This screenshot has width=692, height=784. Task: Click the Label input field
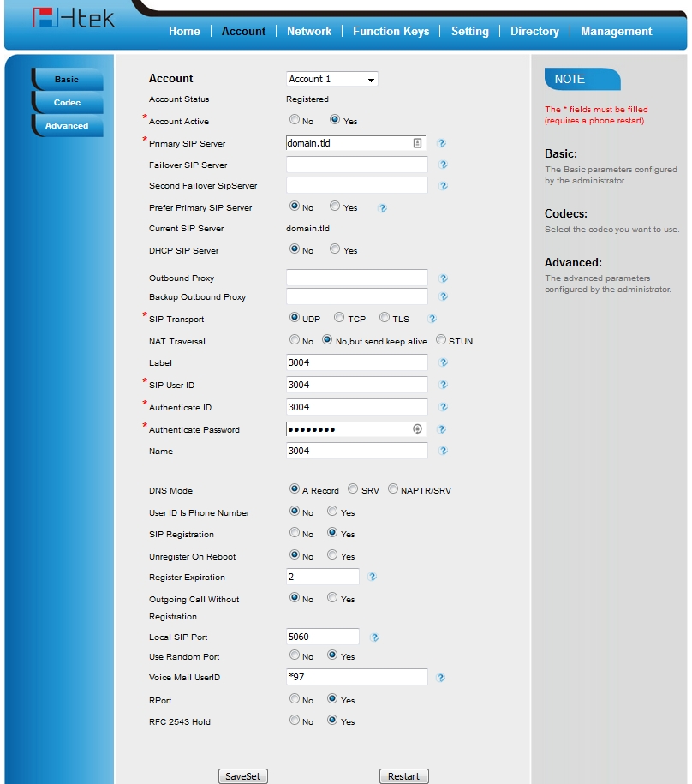pyautogui.click(x=357, y=362)
